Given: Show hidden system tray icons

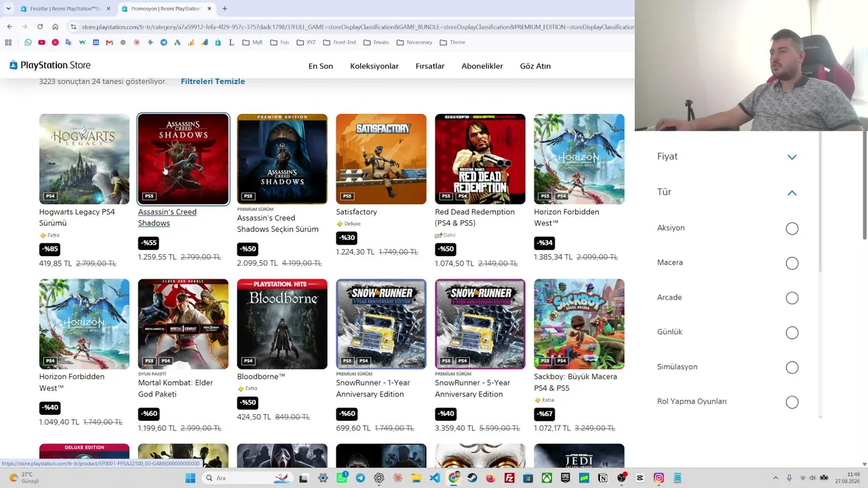Looking at the screenshot, I should click(776, 478).
